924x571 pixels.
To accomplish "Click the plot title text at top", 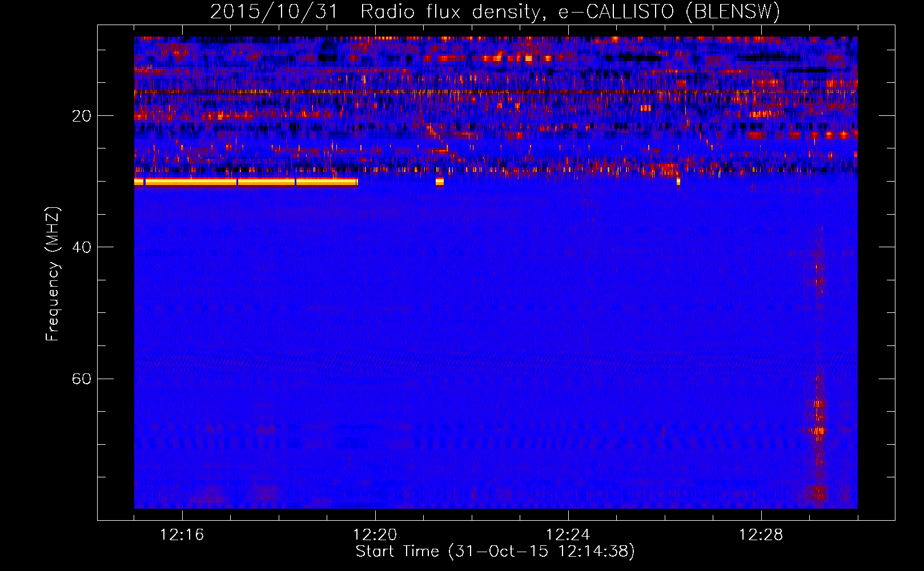I will click(495, 11).
